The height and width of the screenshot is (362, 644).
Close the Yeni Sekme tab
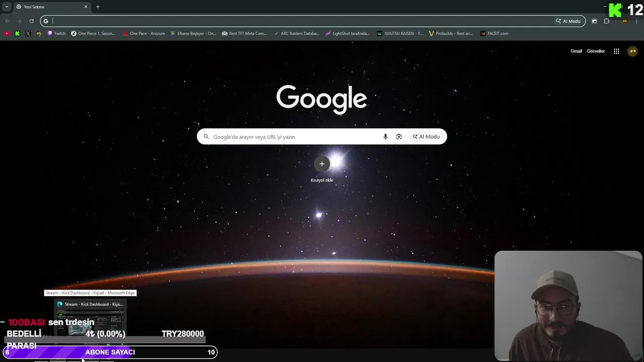(x=86, y=7)
